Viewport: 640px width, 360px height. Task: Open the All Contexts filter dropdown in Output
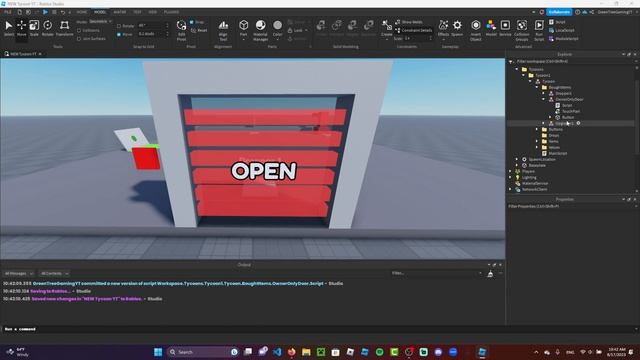click(x=54, y=273)
